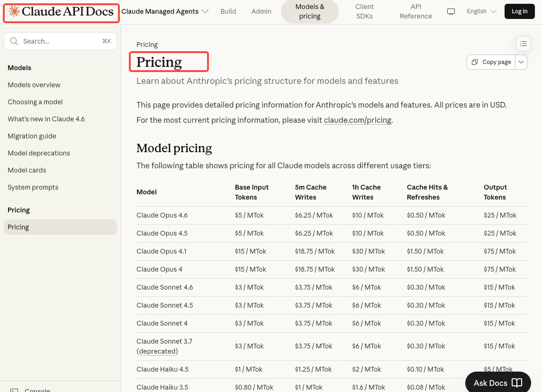The width and height of the screenshot is (542, 392).
Task: Click the deprecated link under Sonnet 3.7
Action: (157, 351)
